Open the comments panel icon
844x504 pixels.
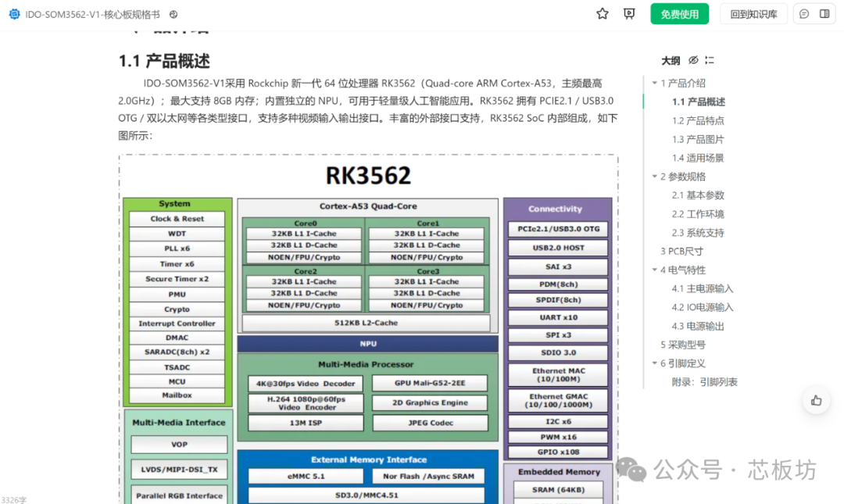click(804, 14)
